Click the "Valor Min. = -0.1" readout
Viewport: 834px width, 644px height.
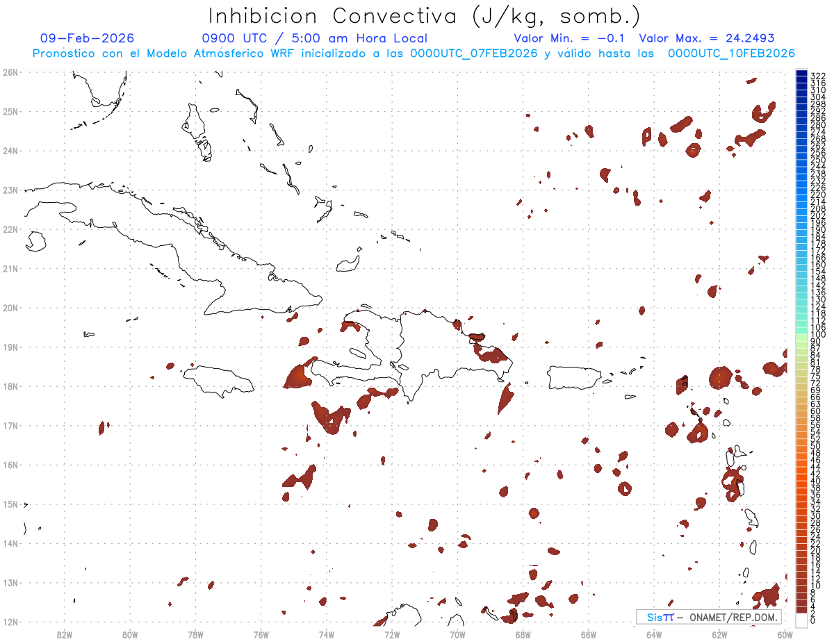570,38
